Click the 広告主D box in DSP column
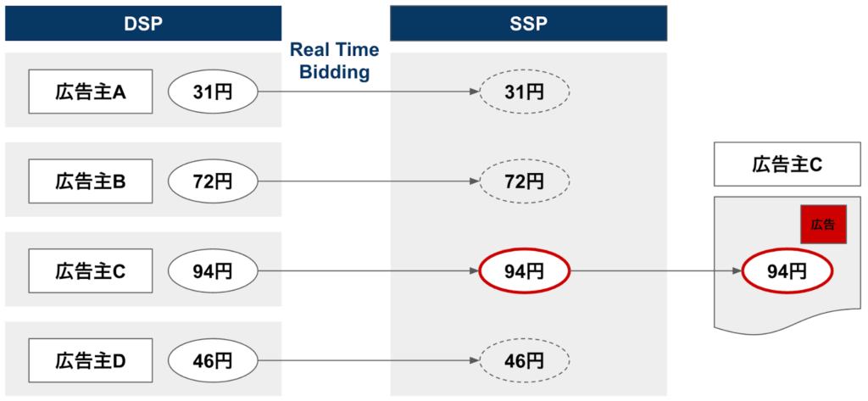 (91, 360)
